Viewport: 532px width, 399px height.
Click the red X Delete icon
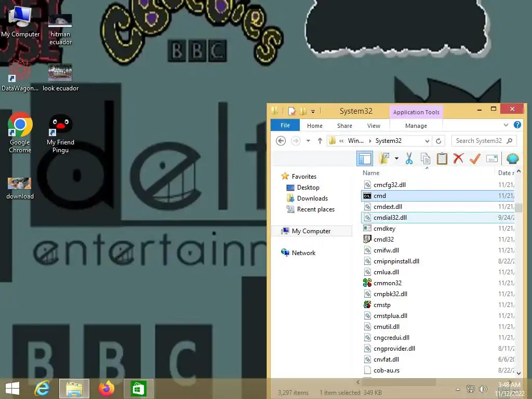pos(458,158)
